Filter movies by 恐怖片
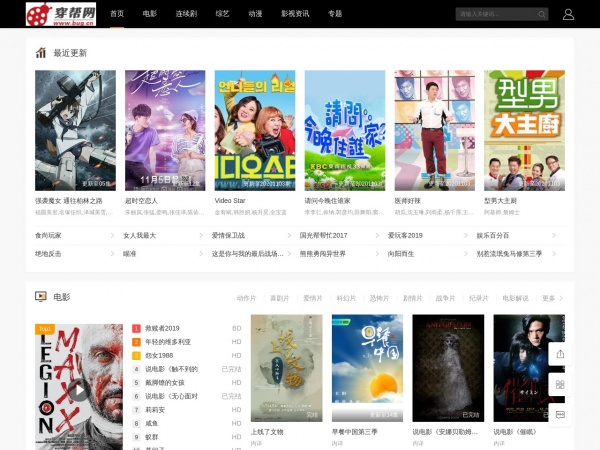 pos(379,298)
